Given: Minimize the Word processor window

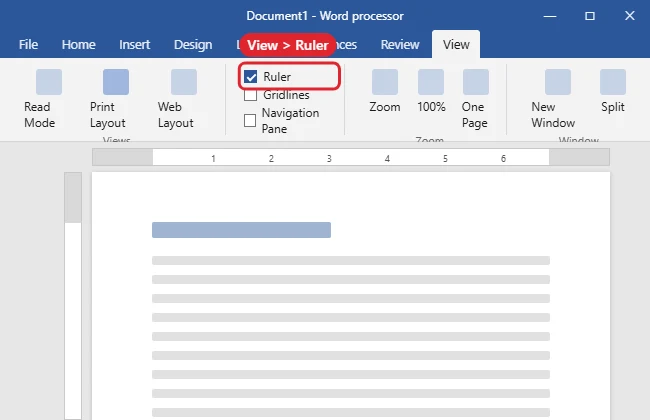Looking at the screenshot, I should pyautogui.click(x=550, y=16).
